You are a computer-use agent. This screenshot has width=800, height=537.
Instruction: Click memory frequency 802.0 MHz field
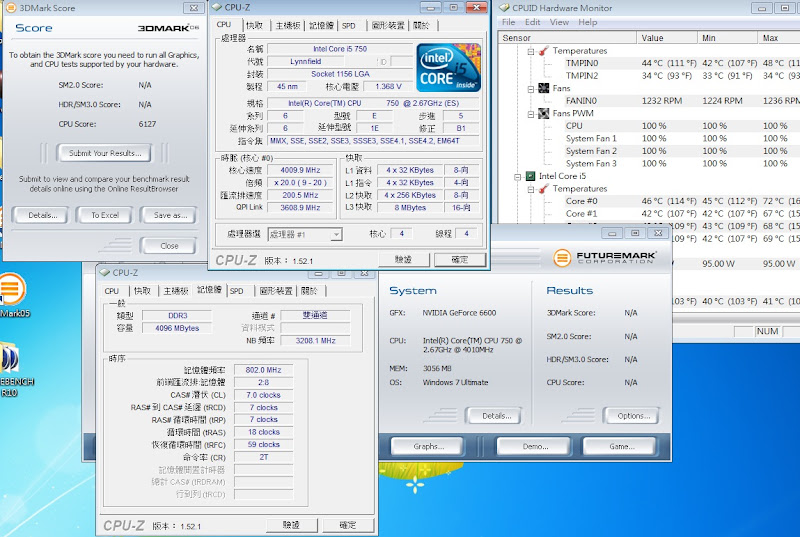[x=263, y=370]
